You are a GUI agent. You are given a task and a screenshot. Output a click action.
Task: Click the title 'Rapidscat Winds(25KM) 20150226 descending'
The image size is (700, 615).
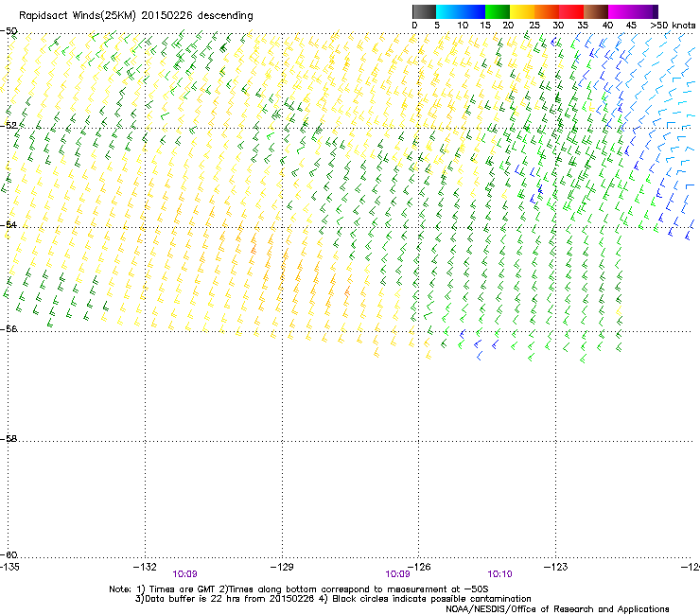[135, 16]
